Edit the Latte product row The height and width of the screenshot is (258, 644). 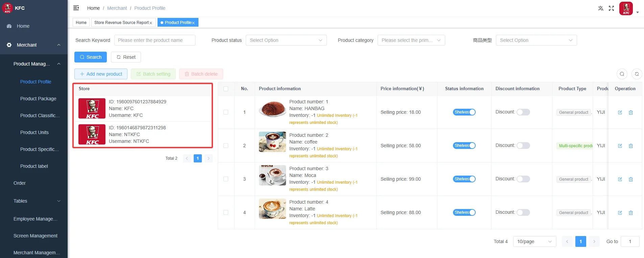point(620,213)
